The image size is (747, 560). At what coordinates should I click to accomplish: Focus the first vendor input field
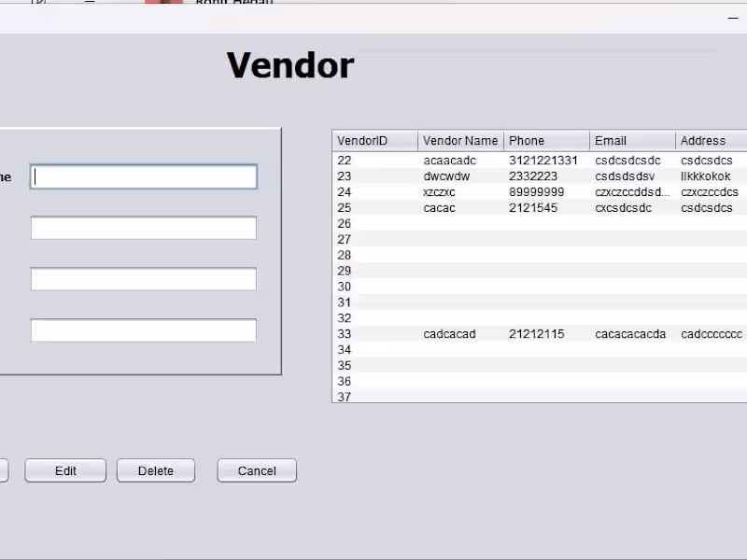click(x=144, y=176)
